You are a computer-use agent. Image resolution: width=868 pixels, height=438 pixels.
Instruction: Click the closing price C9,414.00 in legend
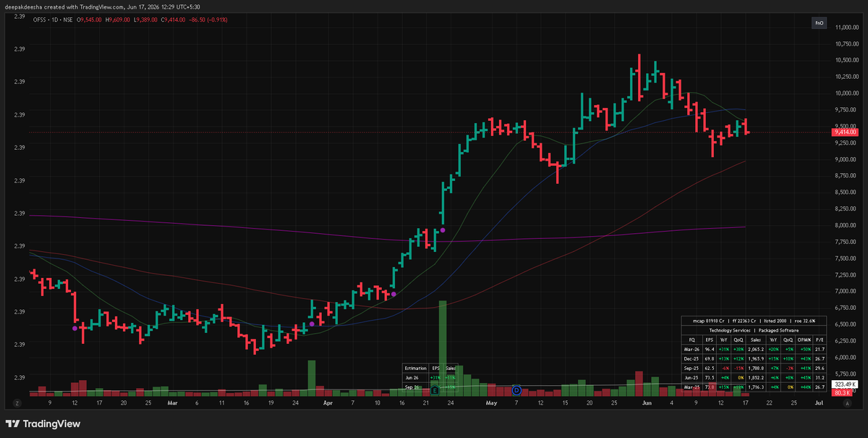pos(174,20)
